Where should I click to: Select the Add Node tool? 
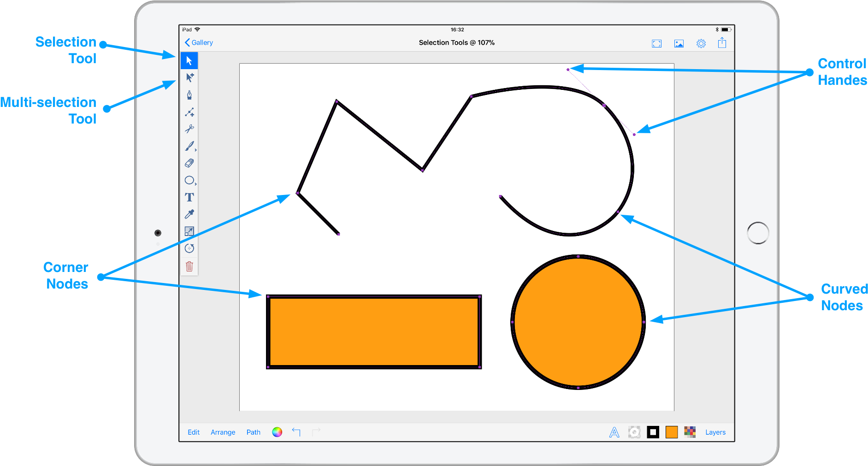pyautogui.click(x=189, y=112)
